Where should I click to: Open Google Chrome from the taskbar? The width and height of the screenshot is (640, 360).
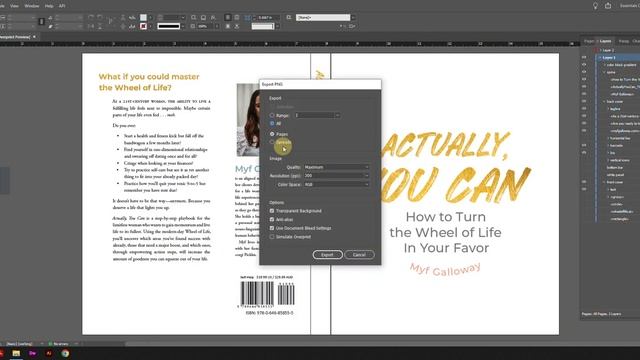pyautogui.click(x=65, y=353)
